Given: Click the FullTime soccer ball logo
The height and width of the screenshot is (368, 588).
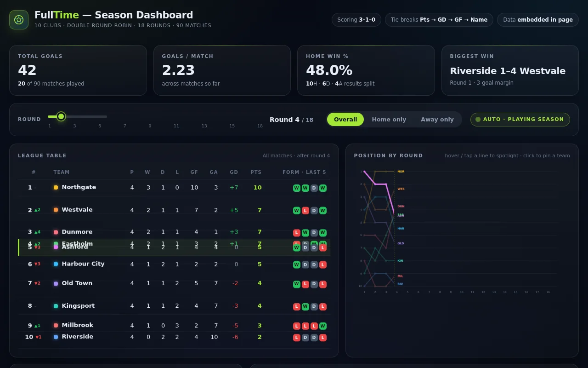Looking at the screenshot, I should 19,20.
